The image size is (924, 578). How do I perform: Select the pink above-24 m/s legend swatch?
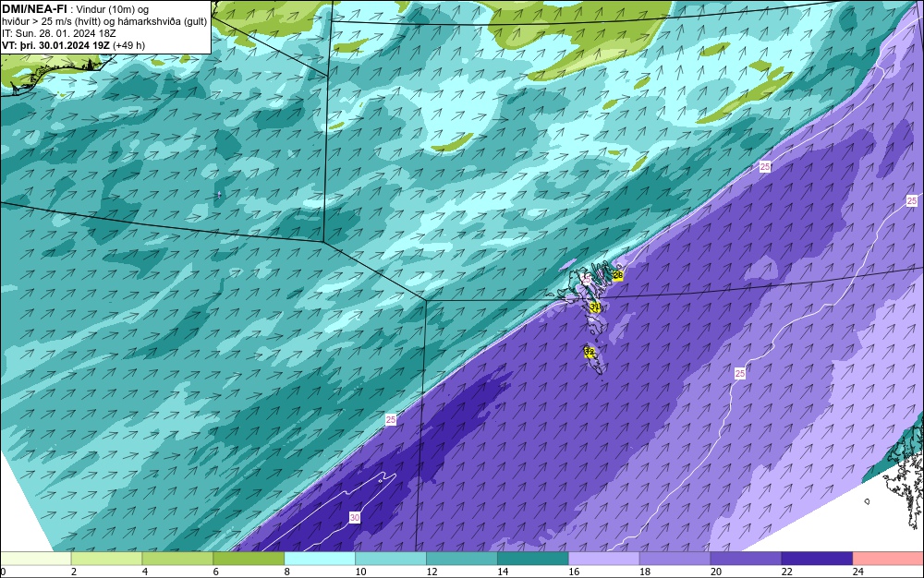888,559
